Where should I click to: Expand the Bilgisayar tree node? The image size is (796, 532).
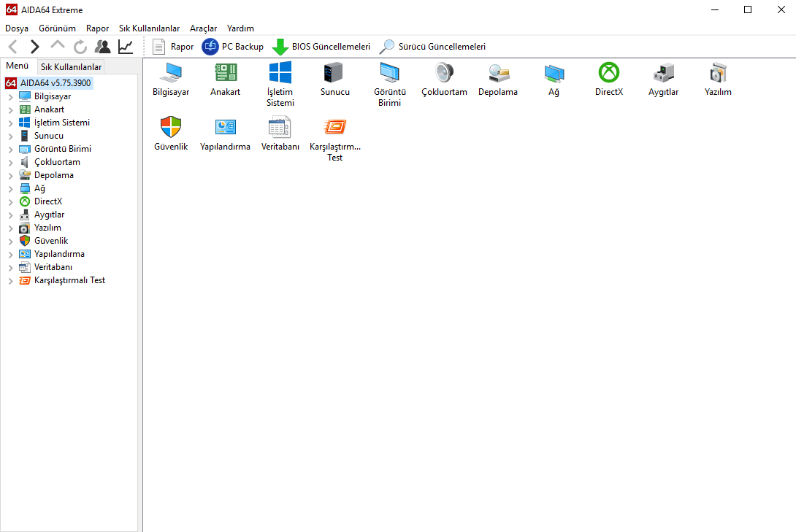click(x=11, y=96)
